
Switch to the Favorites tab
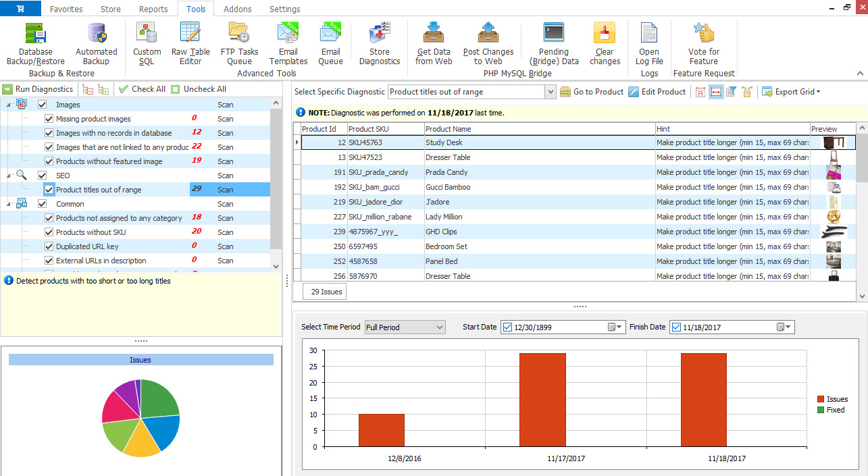pyautogui.click(x=66, y=9)
